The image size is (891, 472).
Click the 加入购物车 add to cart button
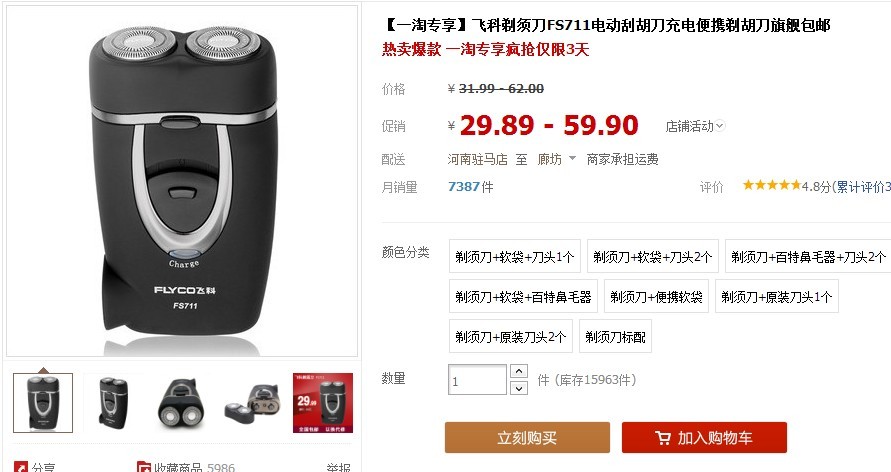coord(704,437)
